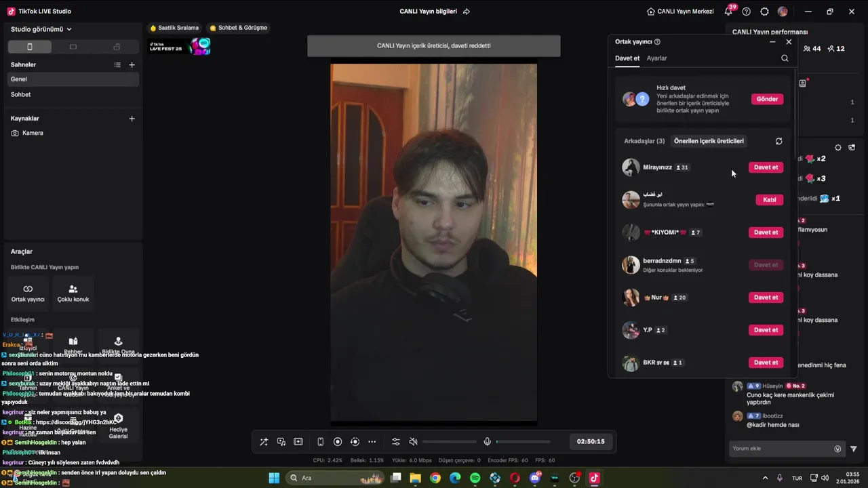Open the profile avatar in title bar
The image size is (868, 488).
click(x=783, y=12)
